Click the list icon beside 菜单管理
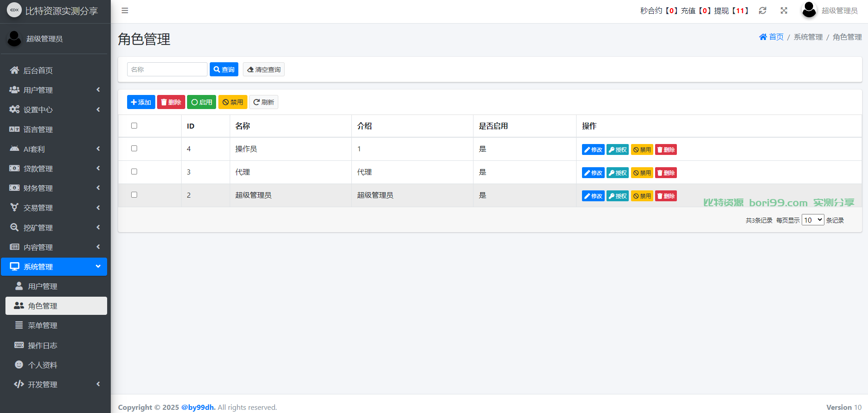Viewport: 868px width, 413px height. (x=19, y=325)
